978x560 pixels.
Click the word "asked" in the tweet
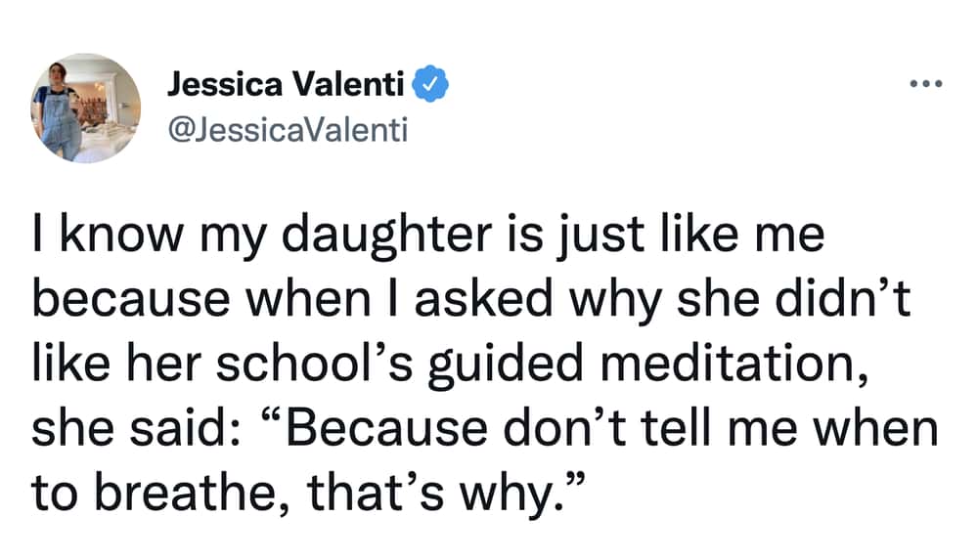click(x=484, y=300)
